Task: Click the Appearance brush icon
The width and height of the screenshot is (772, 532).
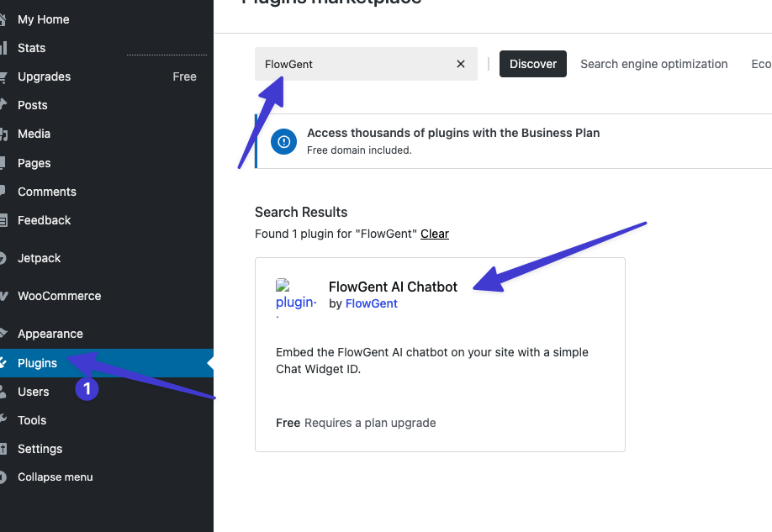Action: [3, 333]
